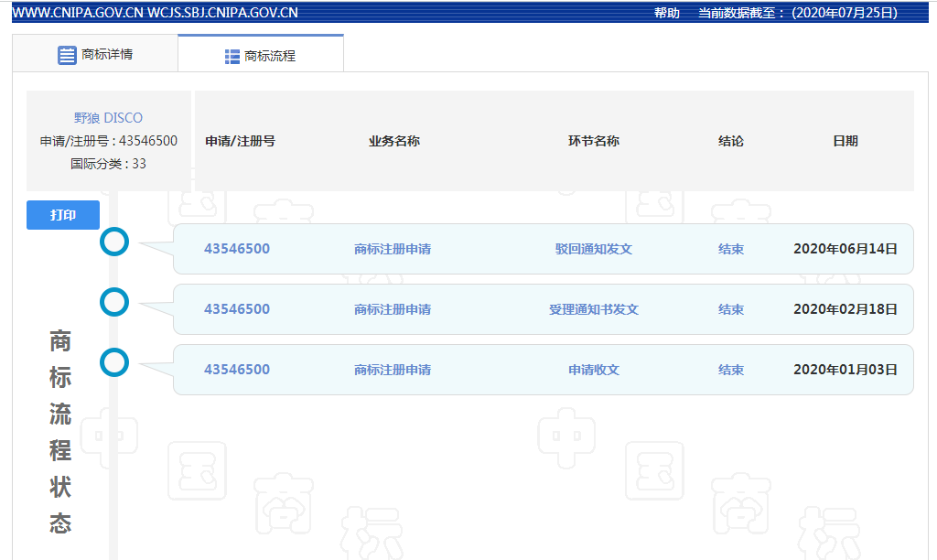The height and width of the screenshot is (560, 937).
Task: Click number 43546500 in the 2020年02月18日 row
Action: click(x=237, y=309)
